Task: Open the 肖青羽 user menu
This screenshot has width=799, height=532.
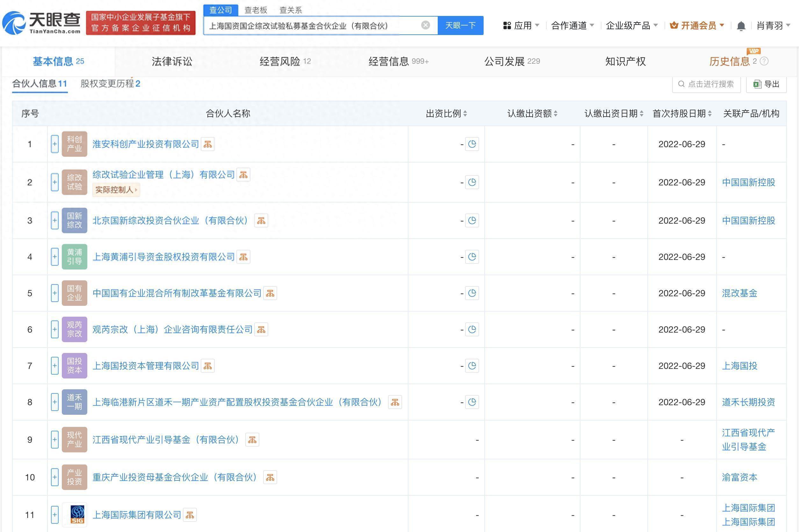Action: [x=774, y=25]
